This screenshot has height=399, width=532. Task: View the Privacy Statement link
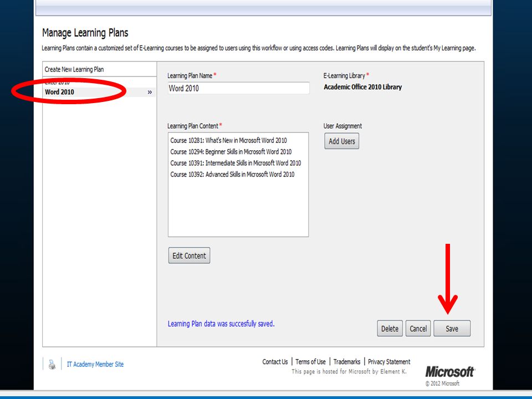click(x=389, y=362)
